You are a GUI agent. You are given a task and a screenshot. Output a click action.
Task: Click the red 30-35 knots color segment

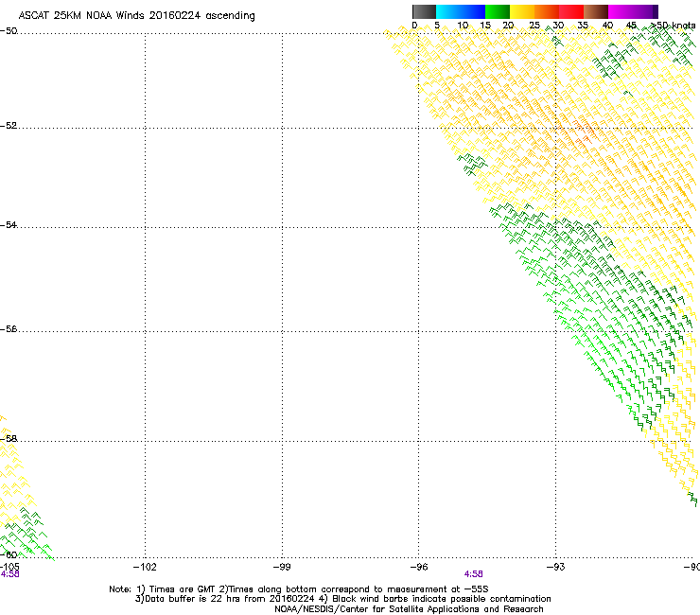tap(571, 11)
